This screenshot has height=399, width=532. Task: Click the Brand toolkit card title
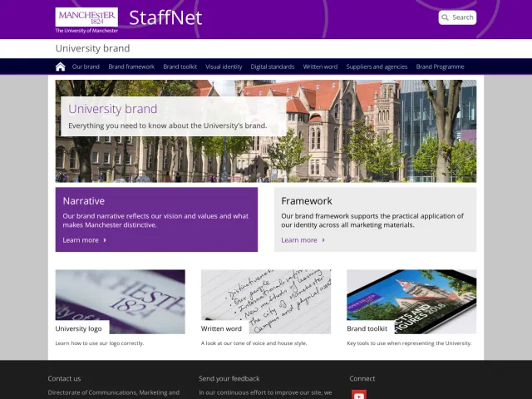(x=367, y=329)
